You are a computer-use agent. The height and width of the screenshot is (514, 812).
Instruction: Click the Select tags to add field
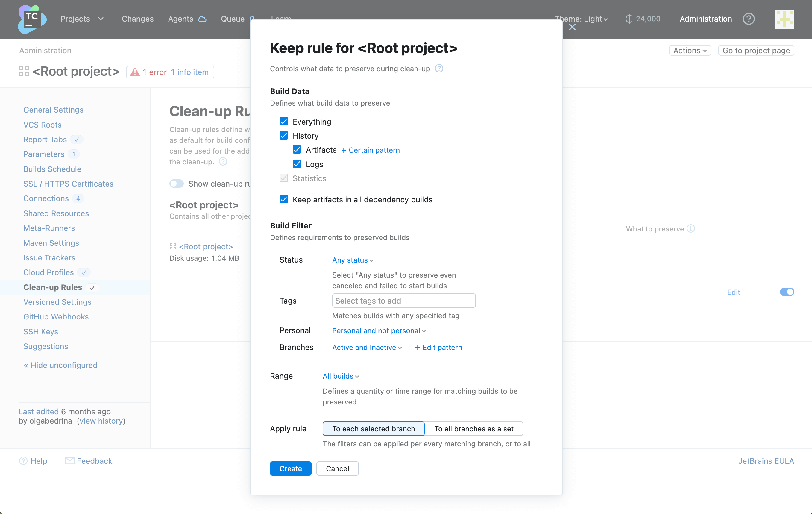coord(404,301)
